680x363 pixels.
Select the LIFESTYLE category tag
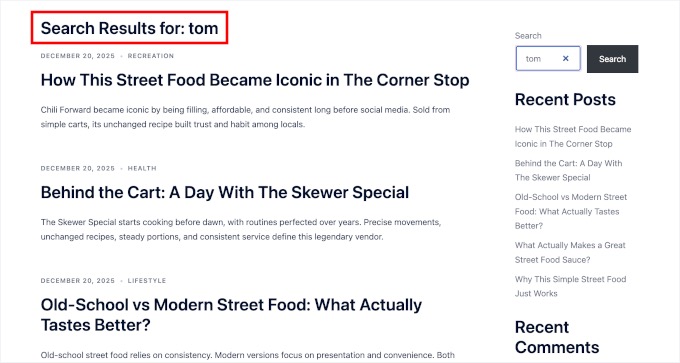tap(147, 281)
